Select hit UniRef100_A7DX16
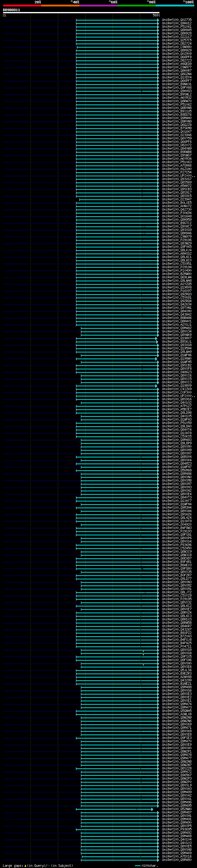The height and width of the screenshot is (868, 197). (177, 857)
